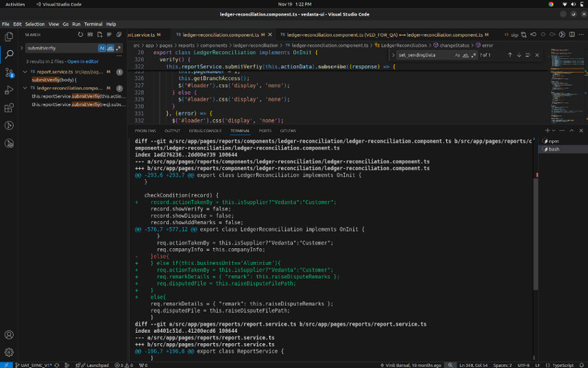The width and height of the screenshot is (588, 368).
Task: Select the bash terminal in terminal list
Action: pyautogui.click(x=554, y=149)
